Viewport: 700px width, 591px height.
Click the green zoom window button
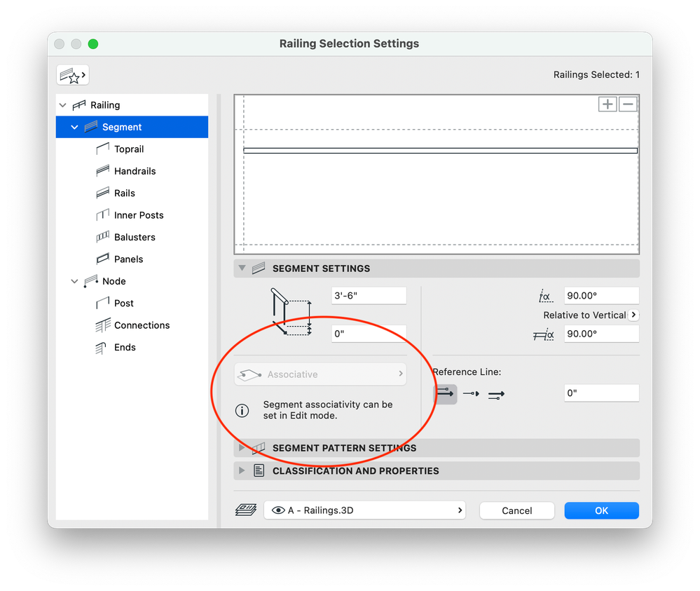click(x=93, y=44)
